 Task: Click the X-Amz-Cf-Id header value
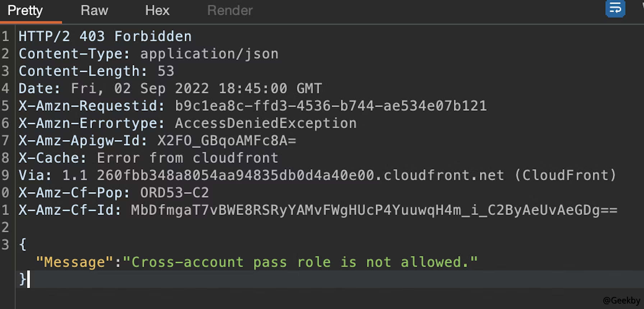(374, 210)
